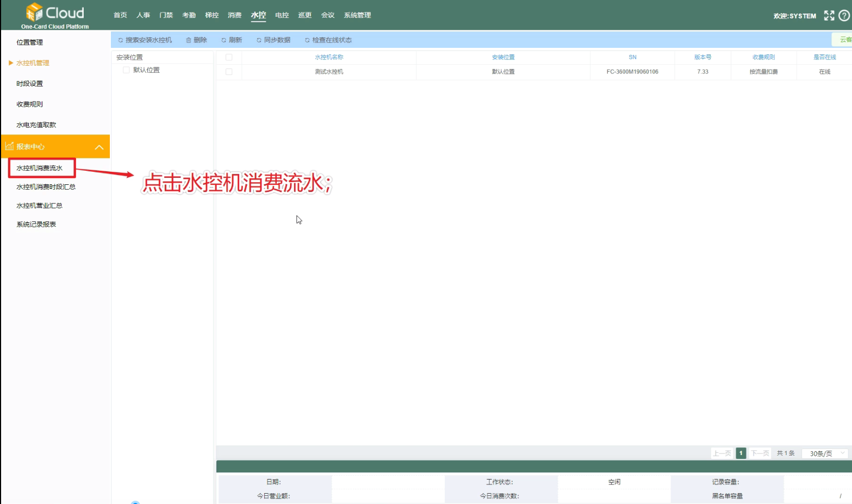Click the 安装位置 table column header
The width and height of the screenshot is (852, 504).
[x=503, y=57]
